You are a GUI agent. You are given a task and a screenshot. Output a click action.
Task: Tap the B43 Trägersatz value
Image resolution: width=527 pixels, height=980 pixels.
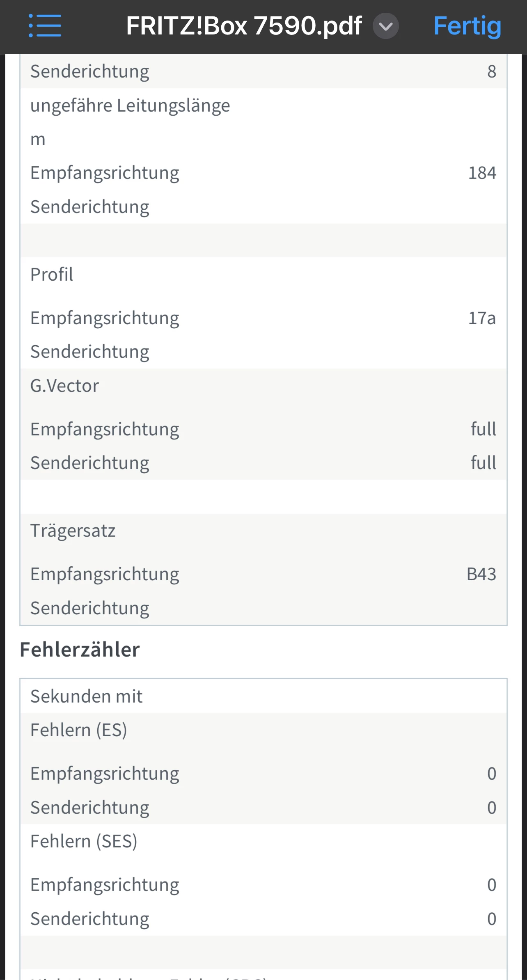(481, 574)
